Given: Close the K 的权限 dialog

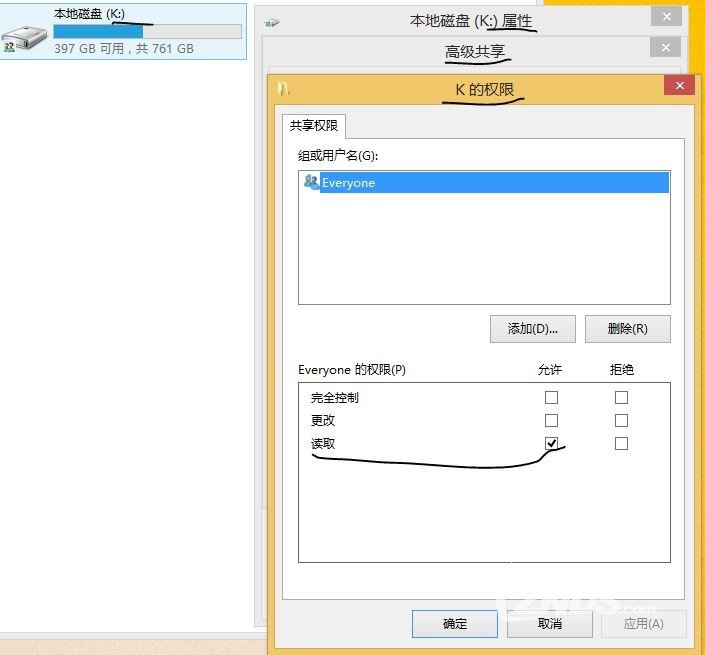Looking at the screenshot, I should pyautogui.click(x=679, y=86).
